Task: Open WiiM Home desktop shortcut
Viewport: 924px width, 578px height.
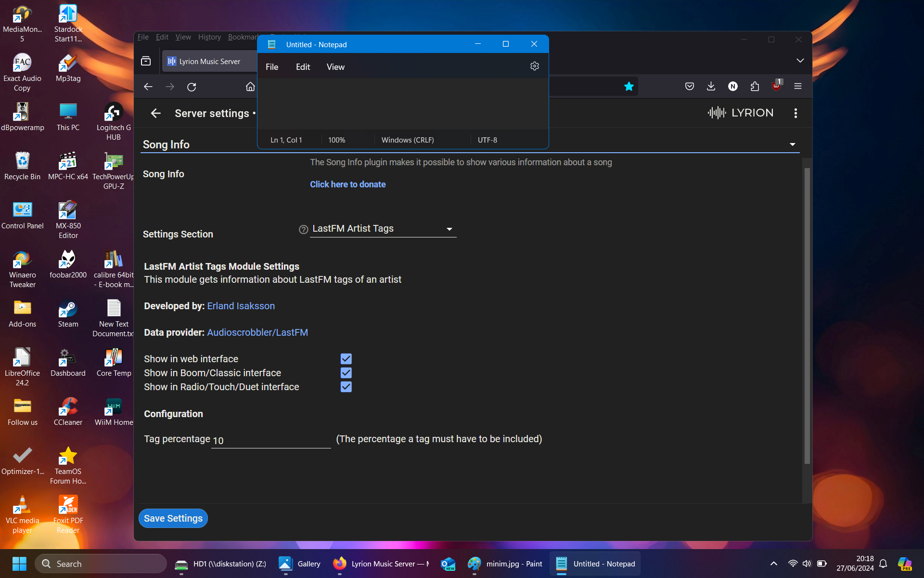Action: [114, 412]
